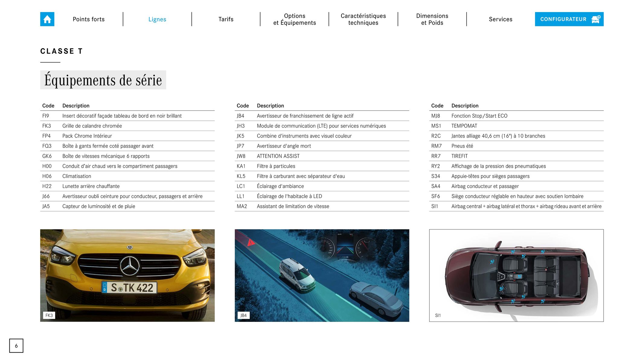The image size is (644, 362).
Task: Select row 'Éclairage de l'habitacle à LED'
Action: (322, 196)
